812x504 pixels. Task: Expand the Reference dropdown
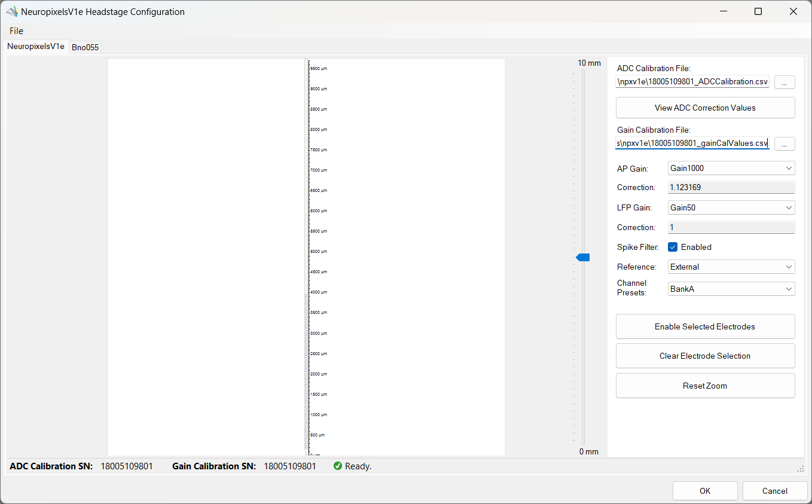point(731,267)
